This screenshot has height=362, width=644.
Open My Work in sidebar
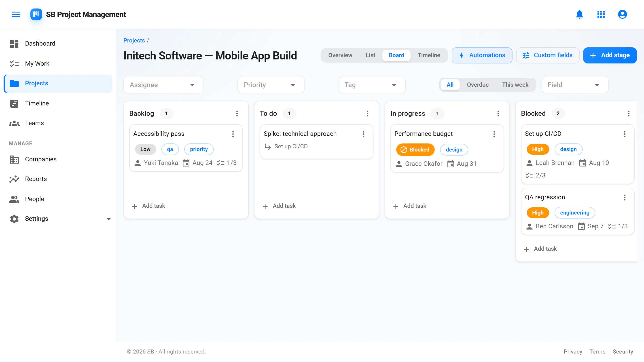point(58,63)
